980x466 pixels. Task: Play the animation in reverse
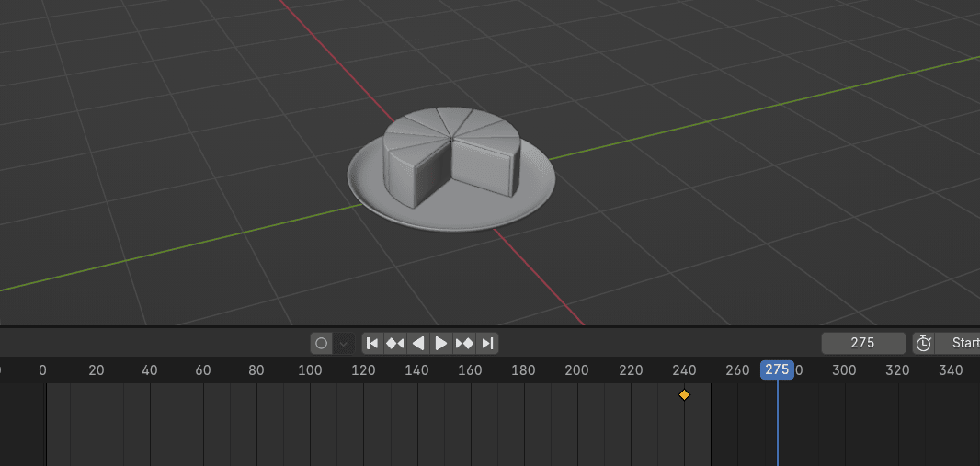pyautogui.click(x=418, y=344)
